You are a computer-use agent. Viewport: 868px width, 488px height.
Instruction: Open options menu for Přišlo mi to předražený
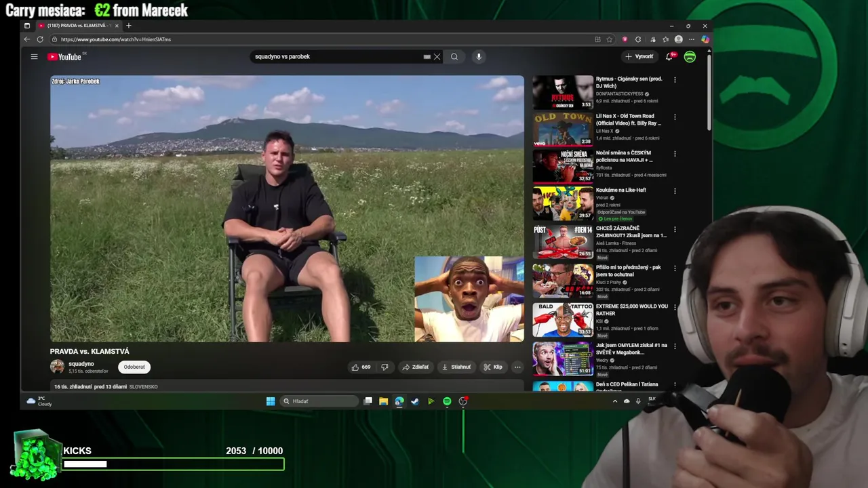[675, 268]
